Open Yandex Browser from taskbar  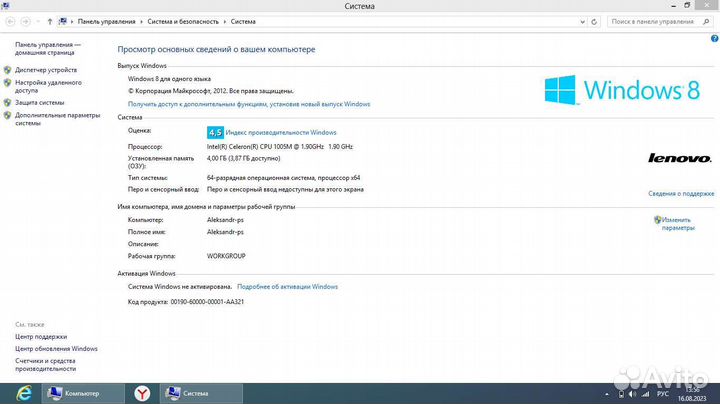click(142, 393)
